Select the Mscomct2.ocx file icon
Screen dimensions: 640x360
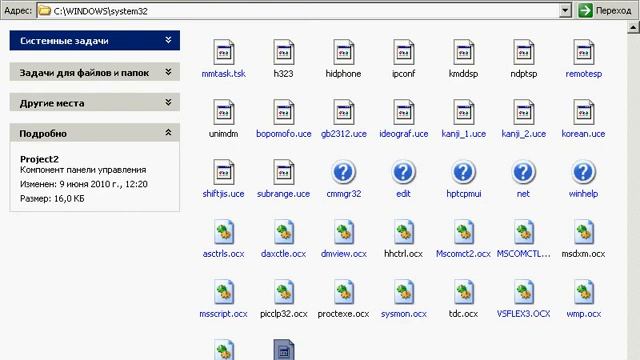[464, 232]
